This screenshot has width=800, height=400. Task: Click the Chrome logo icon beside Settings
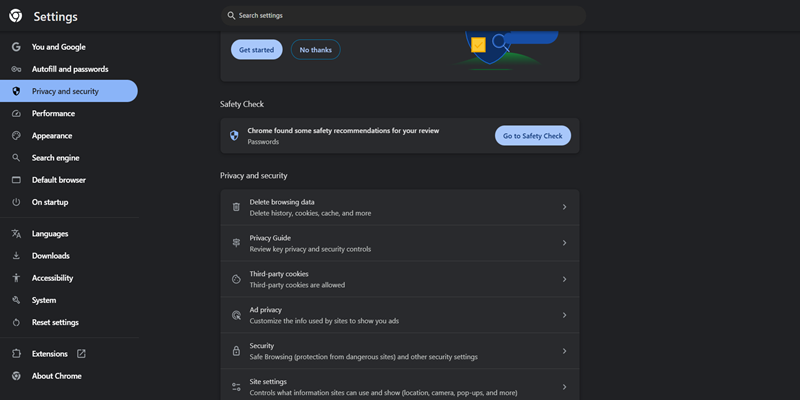[x=16, y=16]
